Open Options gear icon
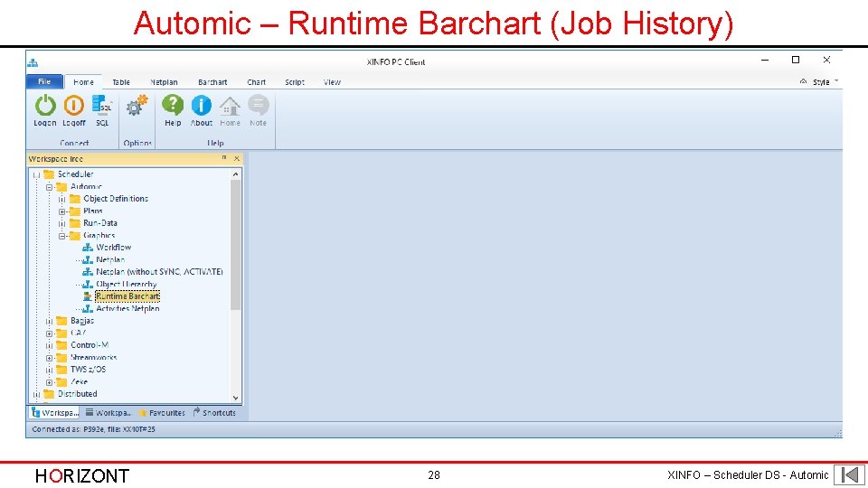868x488 pixels. [137, 105]
